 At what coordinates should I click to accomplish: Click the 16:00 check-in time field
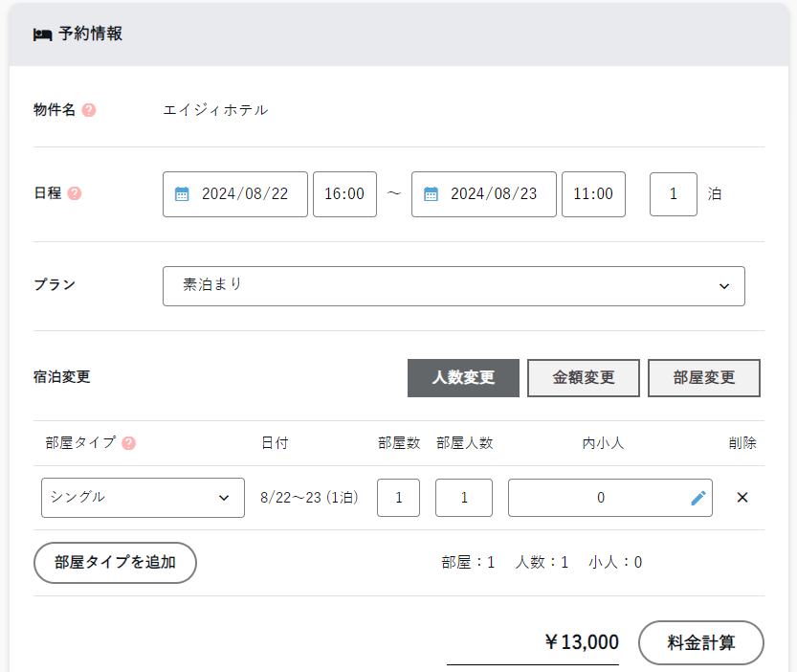click(x=344, y=194)
